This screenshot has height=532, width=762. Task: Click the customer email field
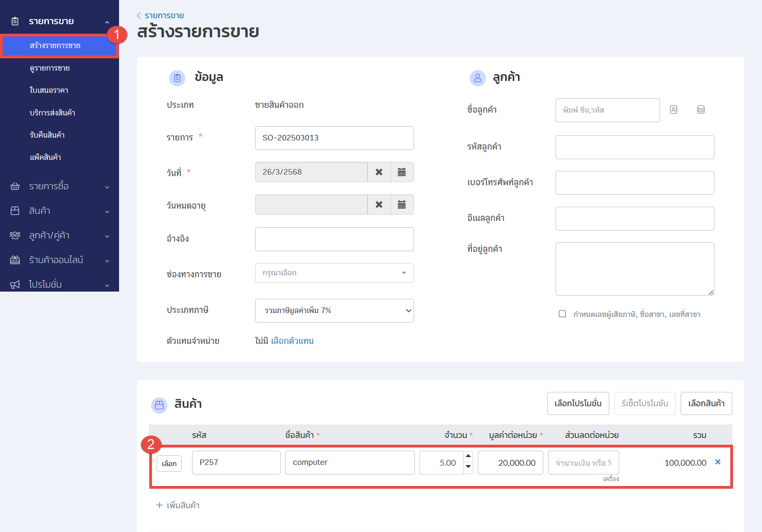click(635, 218)
